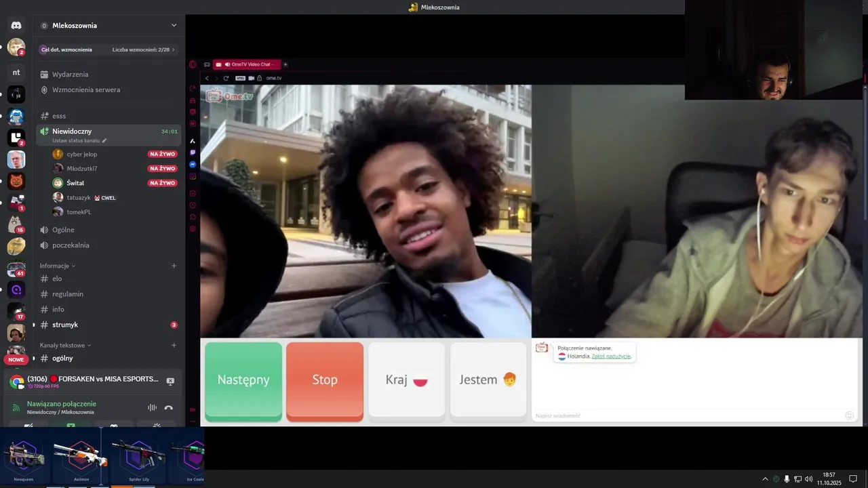Open server icon with 15 badge
Screen dimensions: 868x488
tap(16, 224)
